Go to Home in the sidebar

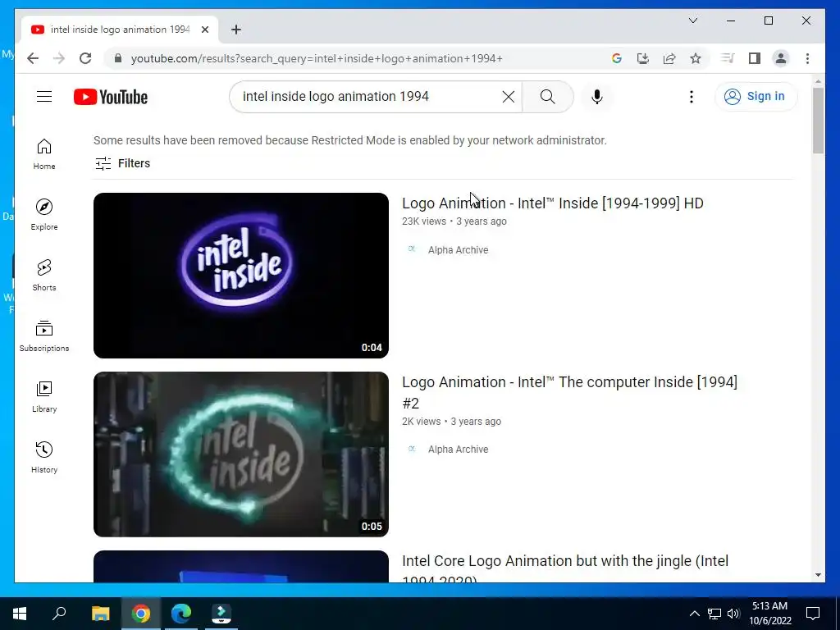[44, 154]
